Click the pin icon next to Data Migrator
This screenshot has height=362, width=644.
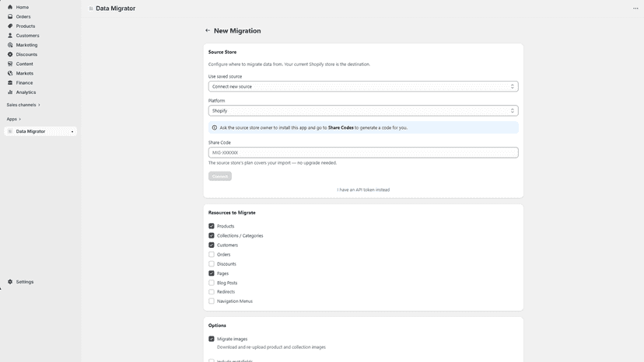(72, 132)
